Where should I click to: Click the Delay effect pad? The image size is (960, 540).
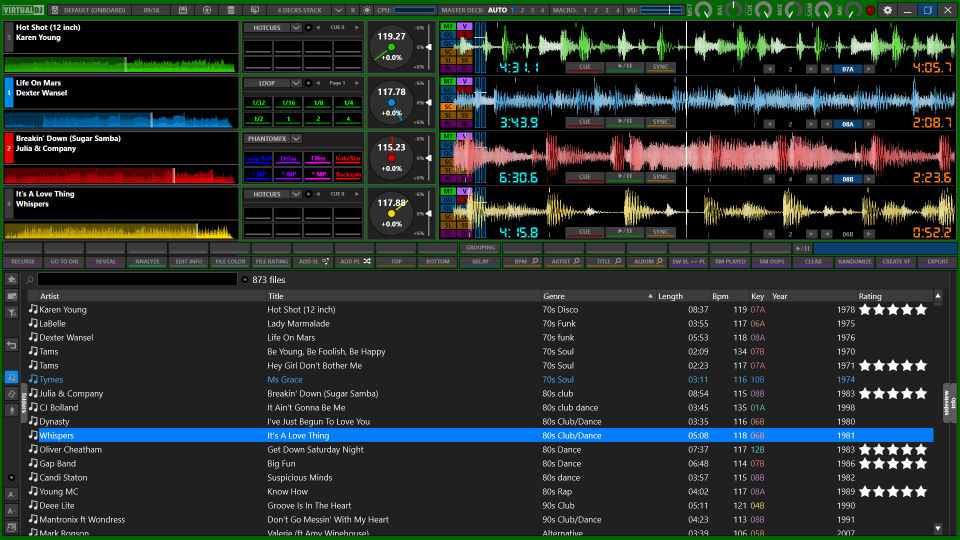point(288,159)
